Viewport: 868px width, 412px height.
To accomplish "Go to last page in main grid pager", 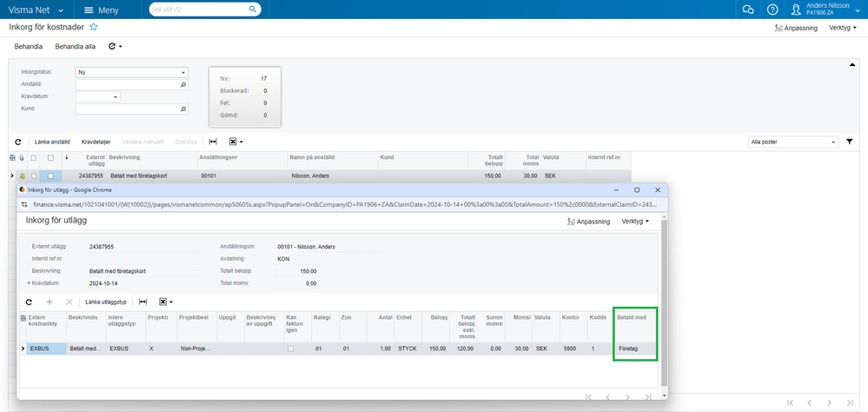I will (849, 402).
